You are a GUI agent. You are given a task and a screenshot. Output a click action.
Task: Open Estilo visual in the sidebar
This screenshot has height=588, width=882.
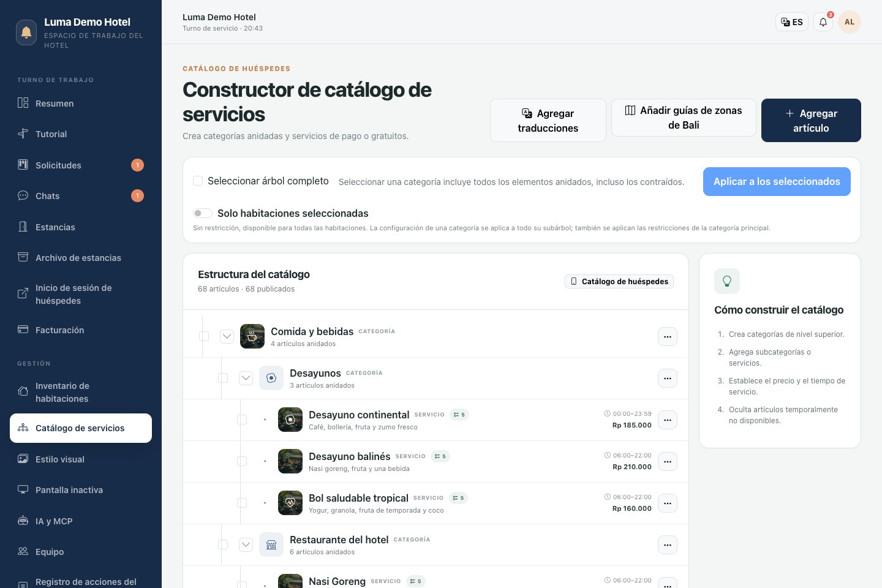coord(81,459)
